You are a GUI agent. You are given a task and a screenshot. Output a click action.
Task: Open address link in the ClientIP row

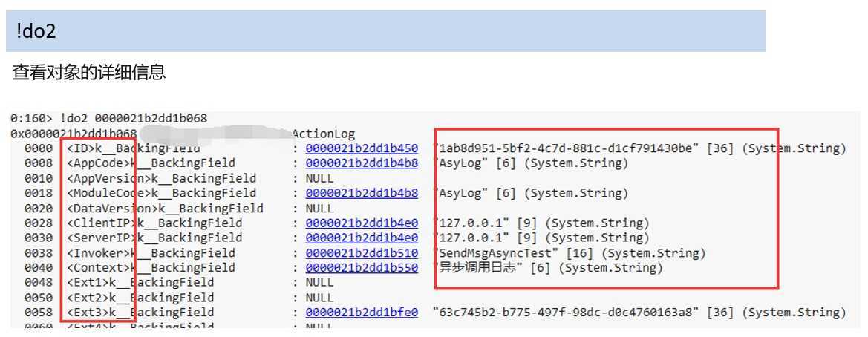362,223
